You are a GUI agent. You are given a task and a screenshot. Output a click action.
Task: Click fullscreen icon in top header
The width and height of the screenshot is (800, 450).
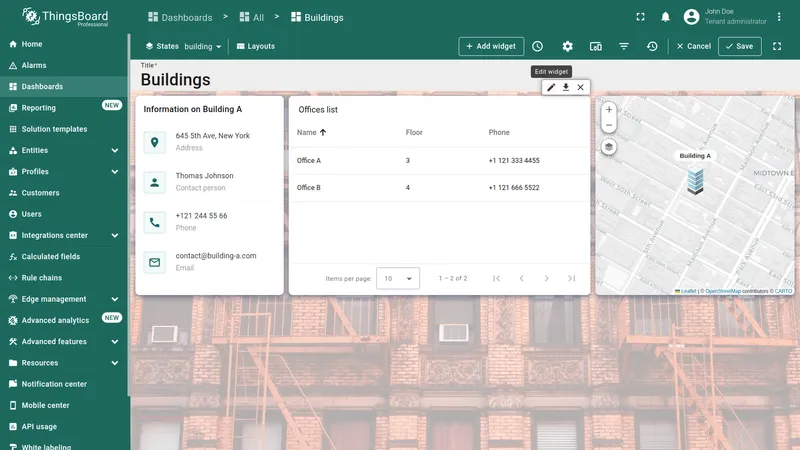(640, 17)
